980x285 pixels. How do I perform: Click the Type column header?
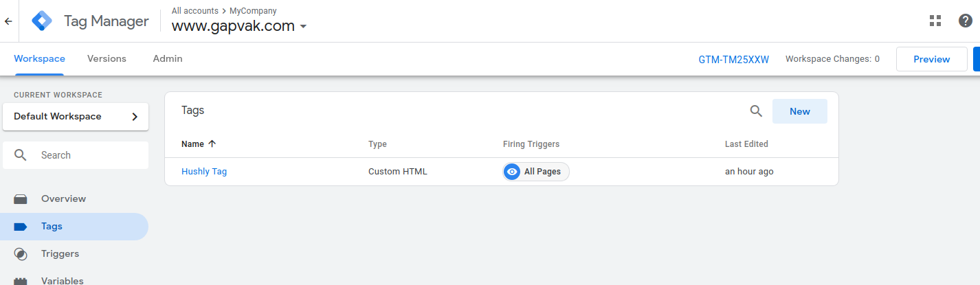click(377, 144)
